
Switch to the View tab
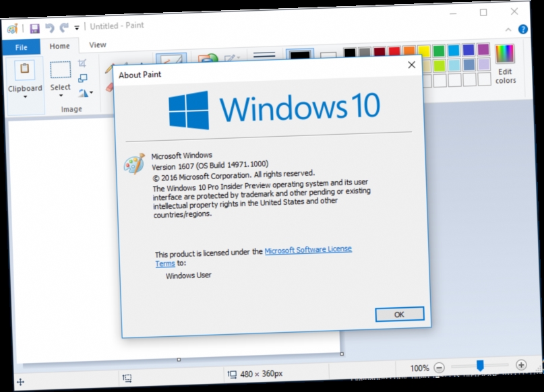(97, 44)
